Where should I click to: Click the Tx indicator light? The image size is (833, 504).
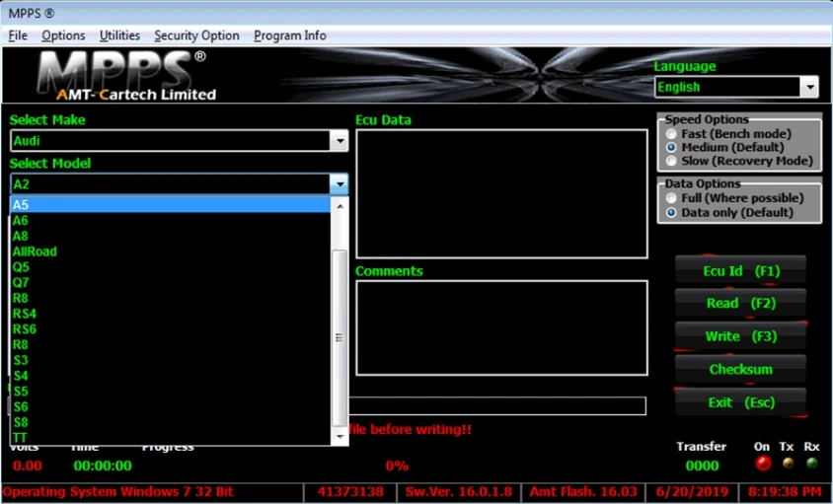tap(788, 464)
